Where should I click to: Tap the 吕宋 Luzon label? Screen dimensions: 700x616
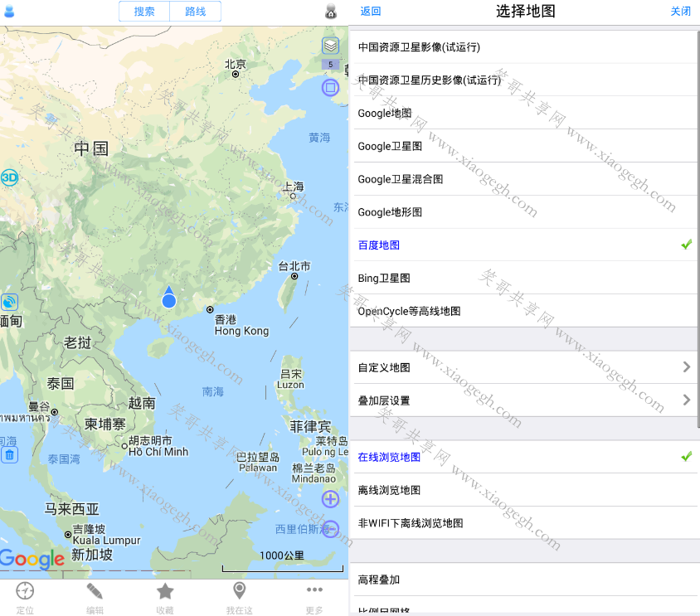(x=290, y=379)
